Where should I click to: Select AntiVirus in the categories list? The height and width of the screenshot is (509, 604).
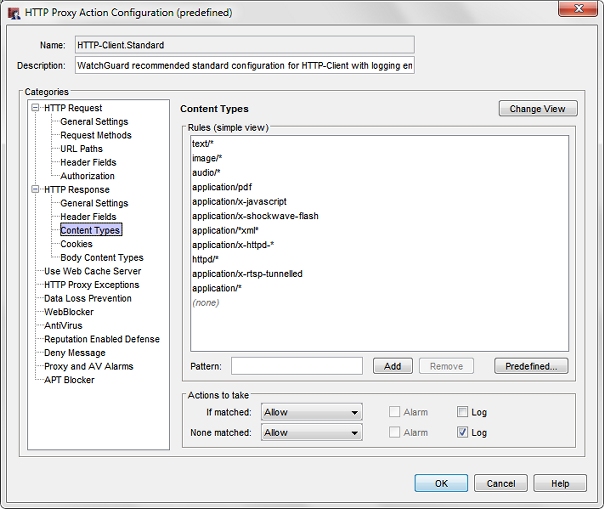[63, 325]
